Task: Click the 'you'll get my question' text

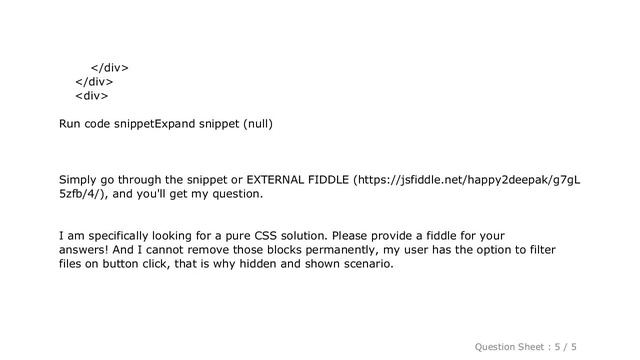Action: tap(200, 194)
